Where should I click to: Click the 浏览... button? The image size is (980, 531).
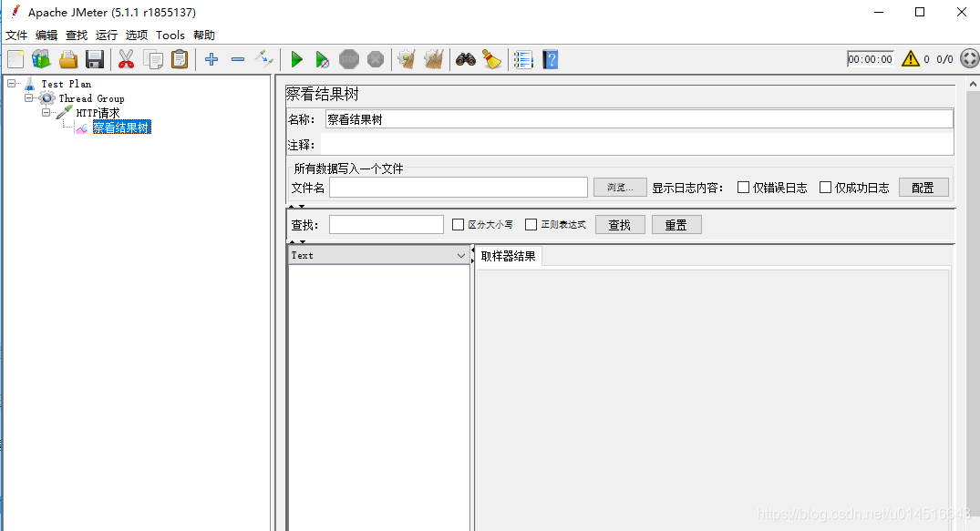click(620, 188)
